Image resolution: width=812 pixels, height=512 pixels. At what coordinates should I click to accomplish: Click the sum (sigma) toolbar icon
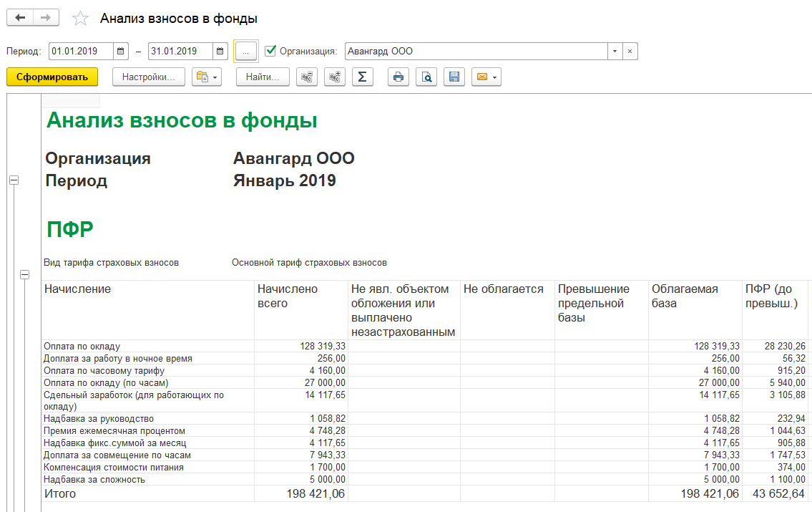pos(362,77)
